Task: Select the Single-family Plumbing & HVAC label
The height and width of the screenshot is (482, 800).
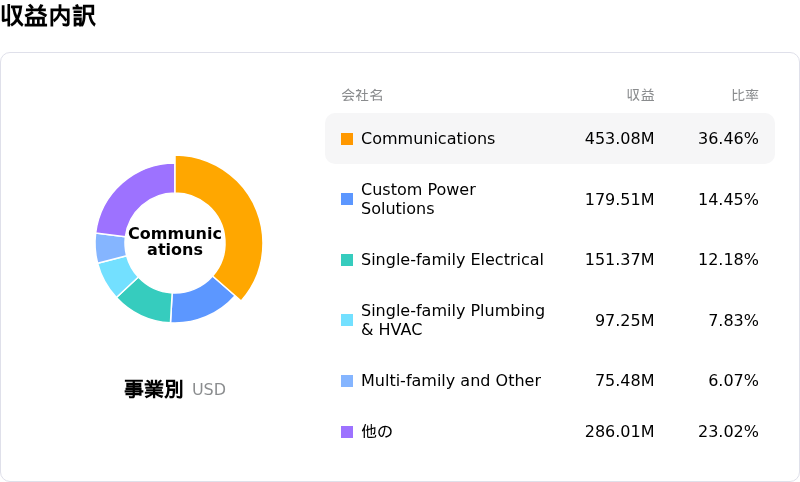Action: [453, 320]
